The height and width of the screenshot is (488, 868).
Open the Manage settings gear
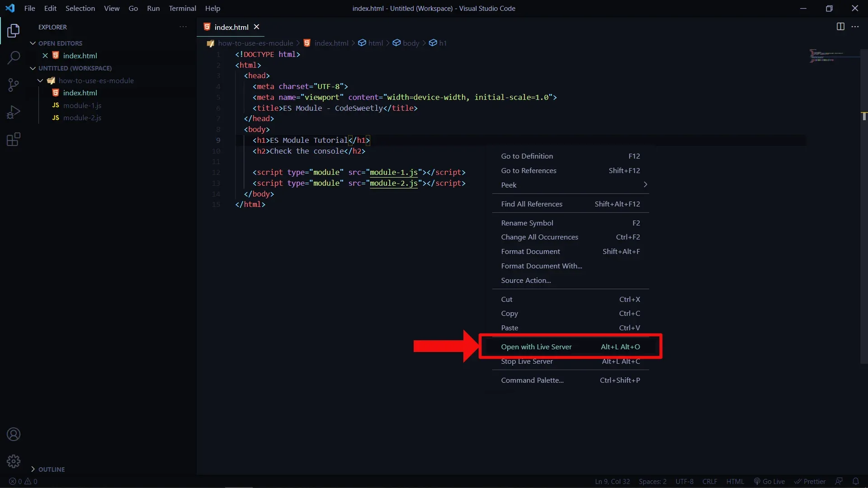point(14,461)
